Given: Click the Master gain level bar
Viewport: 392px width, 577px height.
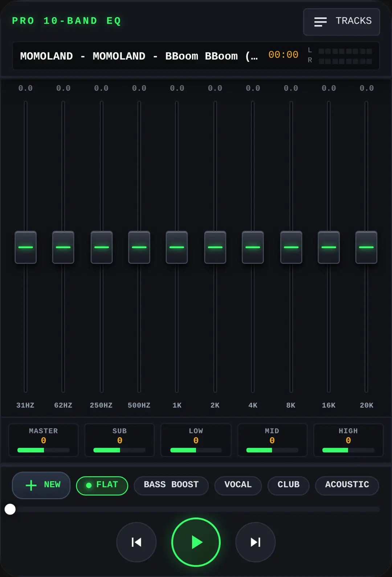Looking at the screenshot, I should click(44, 450).
